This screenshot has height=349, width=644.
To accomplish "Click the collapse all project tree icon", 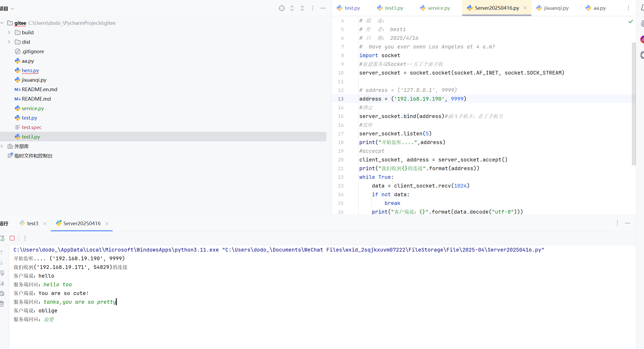I will tap(302, 8).
